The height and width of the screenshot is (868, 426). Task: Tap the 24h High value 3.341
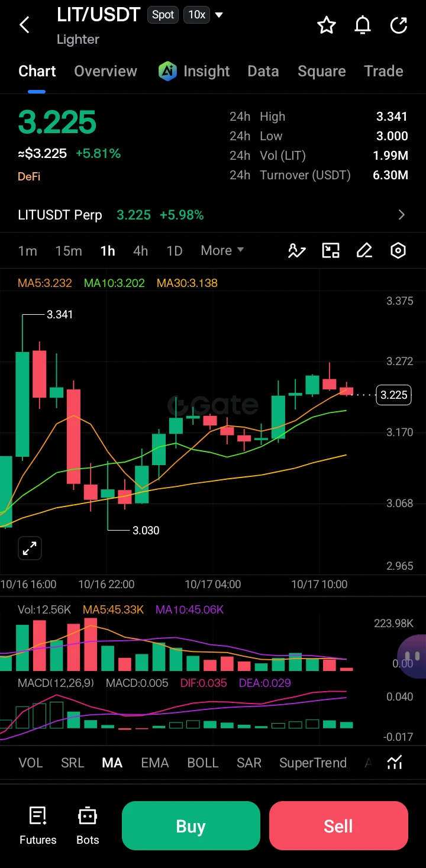click(392, 117)
